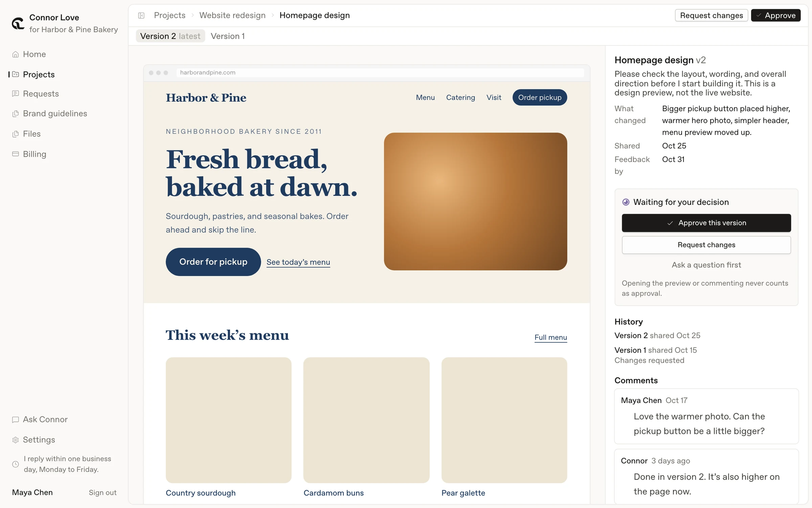Click Order pickup in preview nav
The width and height of the screenshot is (812, 508).
pos(540,98)
